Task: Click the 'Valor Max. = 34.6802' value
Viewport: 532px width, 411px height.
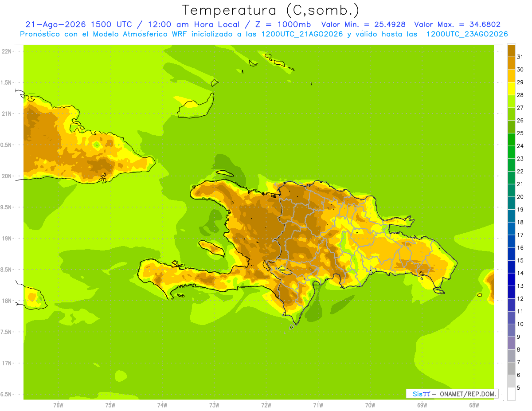Action: 458,24
